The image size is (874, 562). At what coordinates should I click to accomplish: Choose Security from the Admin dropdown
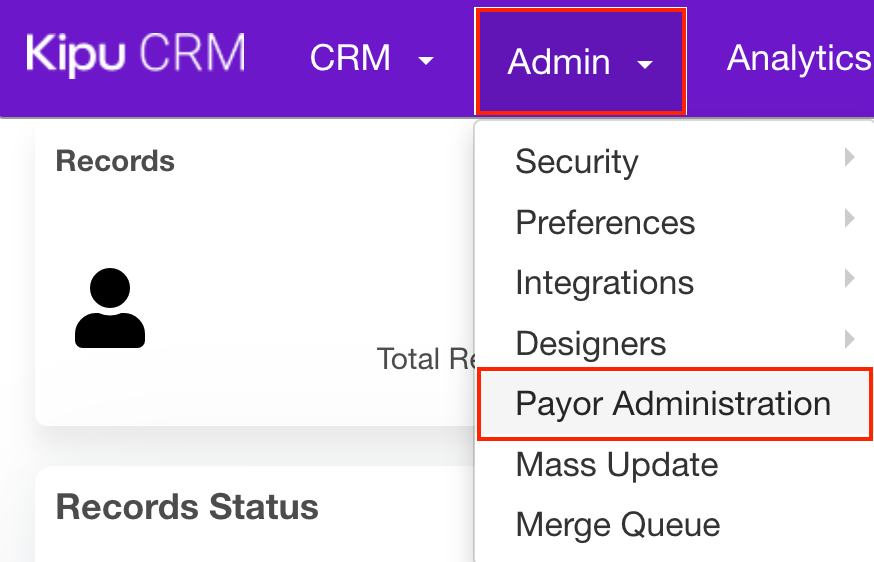[577, 162]
